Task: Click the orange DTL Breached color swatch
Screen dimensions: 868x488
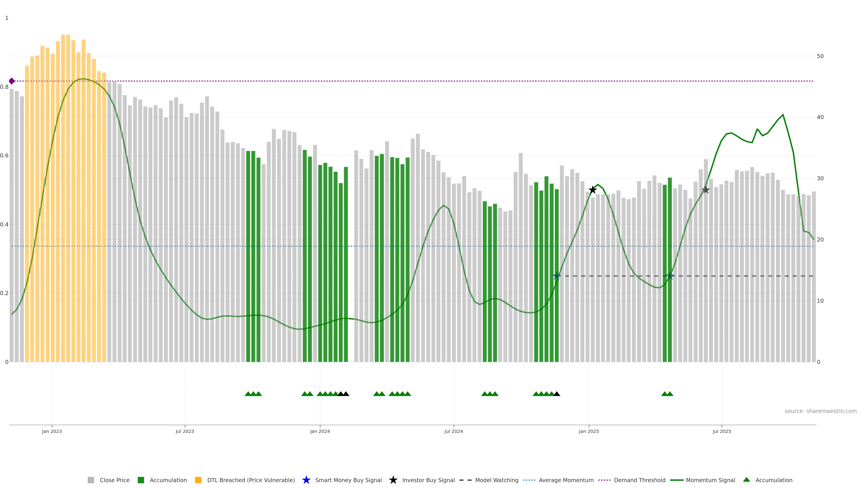Action: click(x=198, y=480)
